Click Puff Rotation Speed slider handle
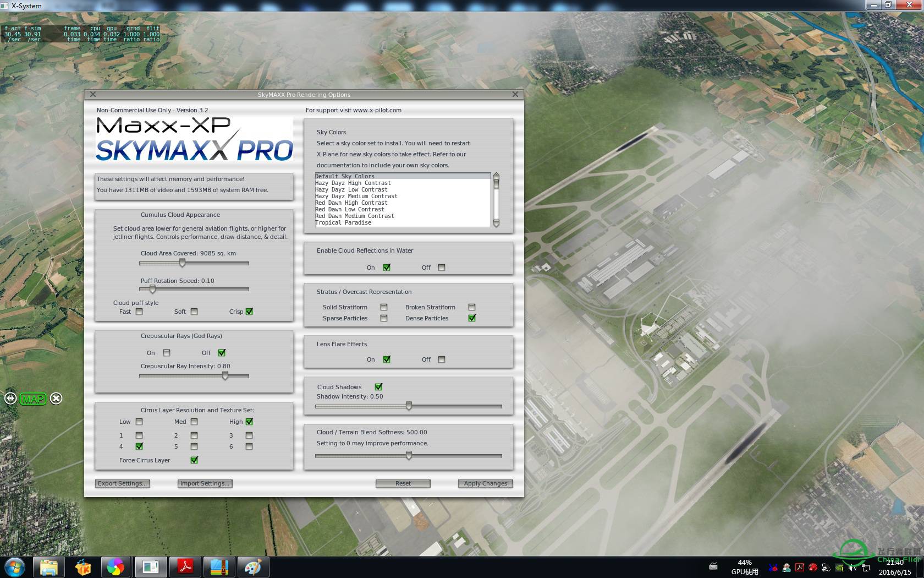This screenshot has width=924, height=578. [153, 289]
